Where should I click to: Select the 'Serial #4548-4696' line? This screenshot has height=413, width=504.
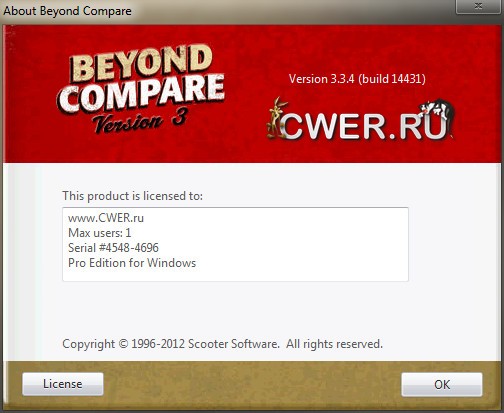(x=113, y=248)
